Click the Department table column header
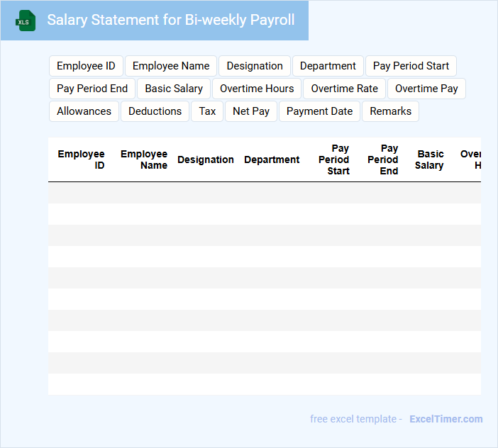Screen dimensions: 498x448 pos(272,159)
